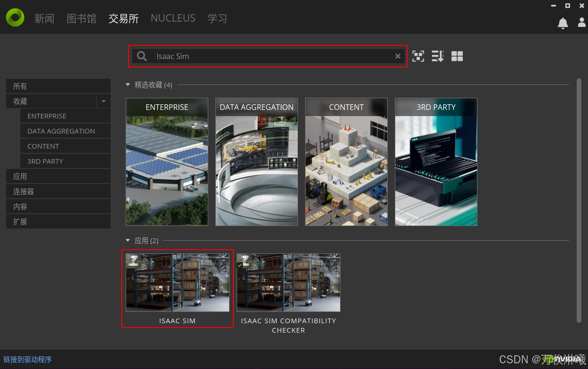Screen dimensions: 588x369
Task: Click the magnifier search icon
Action: click(x=142, y=57)
